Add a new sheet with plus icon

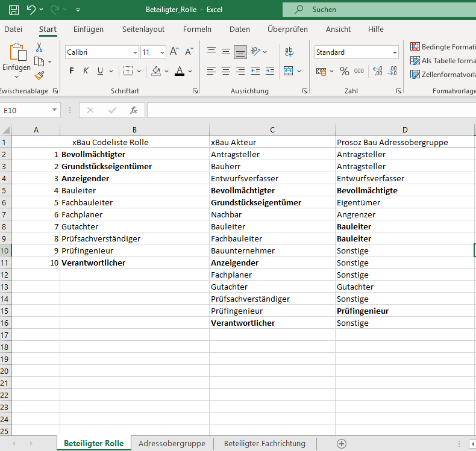click(x=342, y=444)
